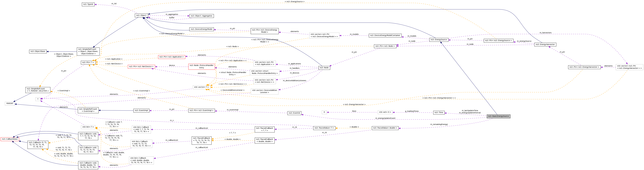This screenshot has height=170, width=644.
Task: Open the ns3::Node class node
Action: [324, 68]
